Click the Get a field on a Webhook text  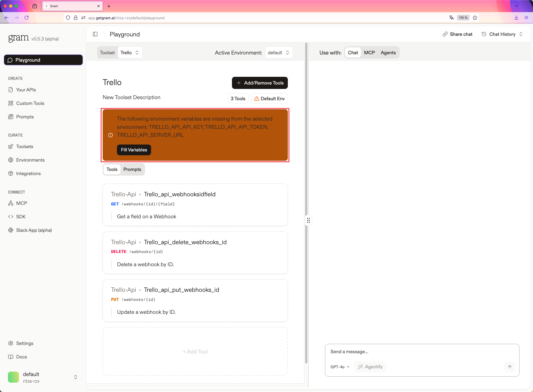click(x=147, y=216)
